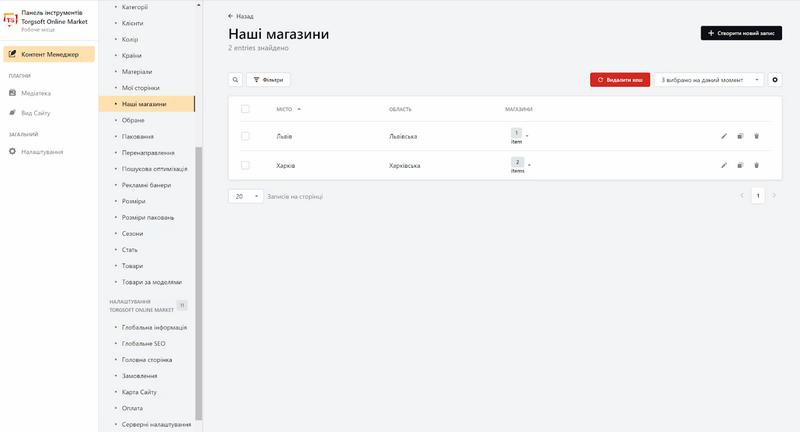Viewport: 800px width, 432px height.
Task: Duplicate the Харків entry
Action: 740,165
